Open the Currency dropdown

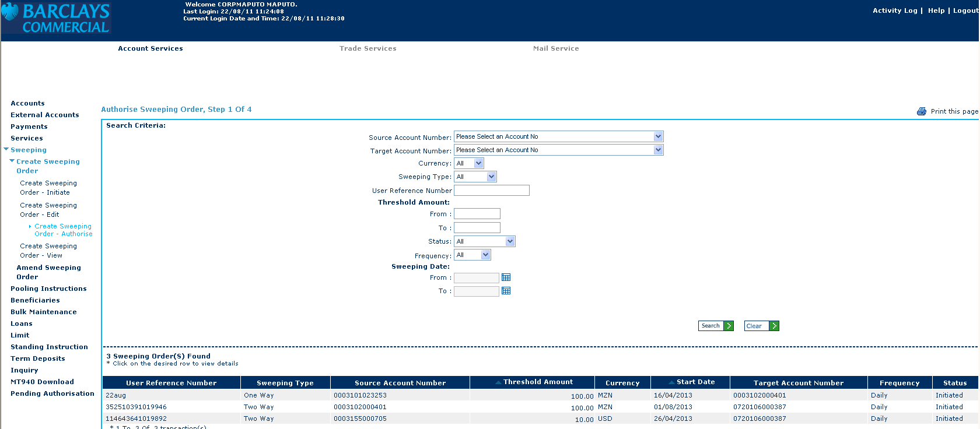469,163
